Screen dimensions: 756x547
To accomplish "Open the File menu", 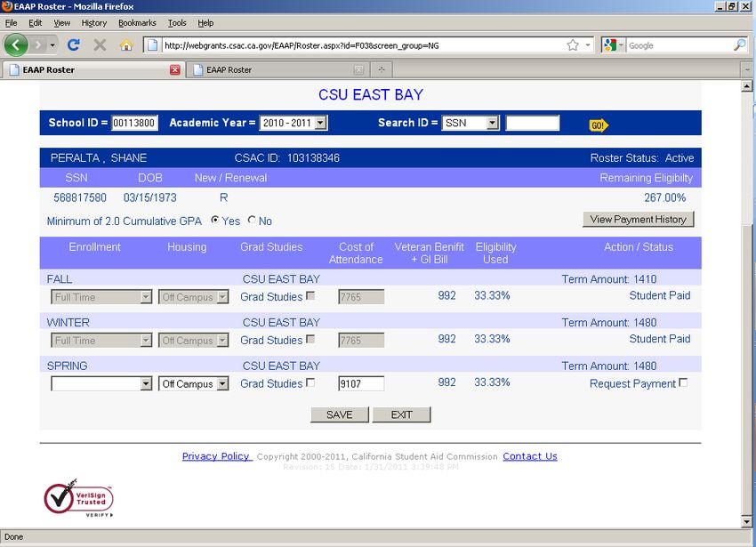I will coord(11,22).
